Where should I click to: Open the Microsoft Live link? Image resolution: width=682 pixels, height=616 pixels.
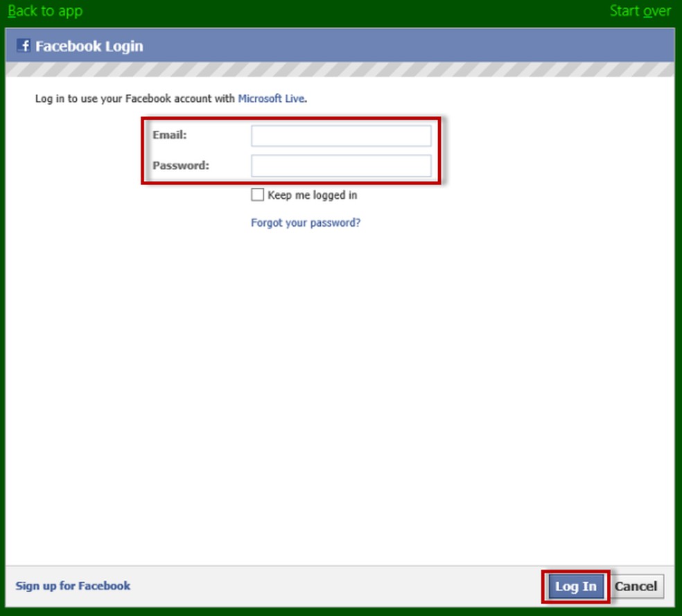[x=271, y=98]
